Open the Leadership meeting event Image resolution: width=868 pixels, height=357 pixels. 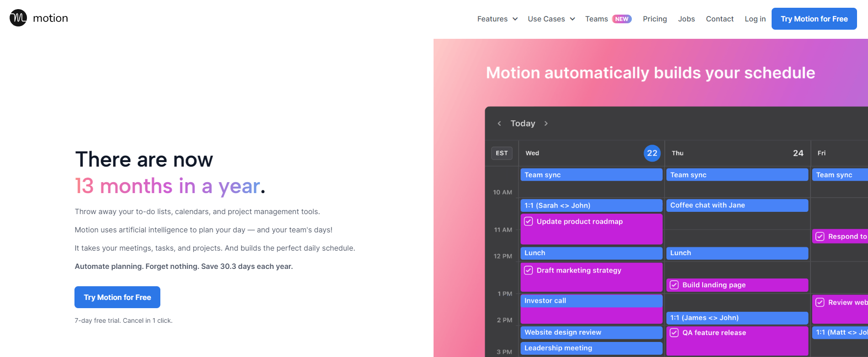click(591, 348)
